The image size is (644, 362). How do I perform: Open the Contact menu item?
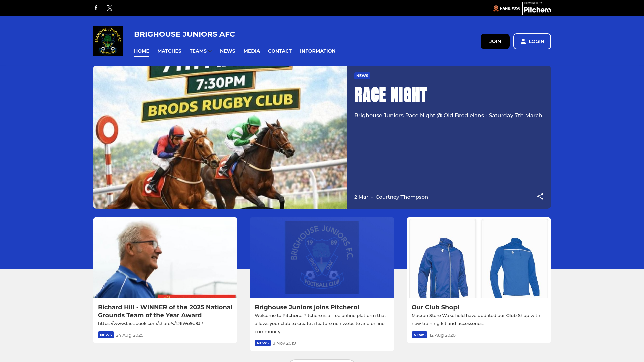pos(280,51)
